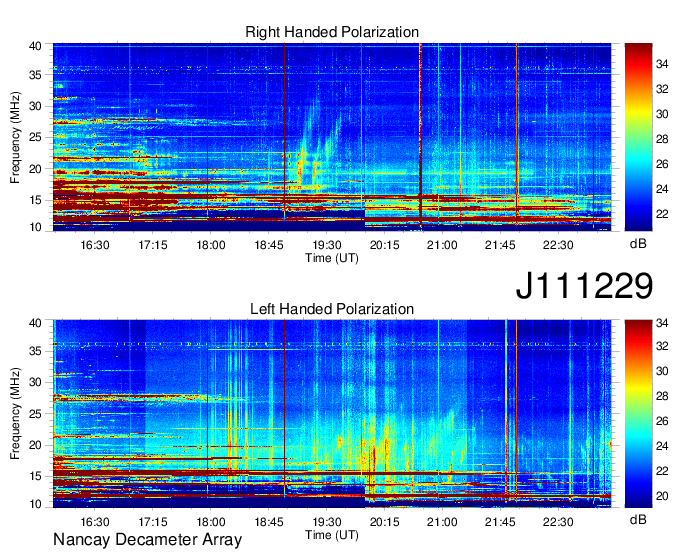
Task: Click the 19:30 time tick under the Right Handed plot
Action: (327, 245)
